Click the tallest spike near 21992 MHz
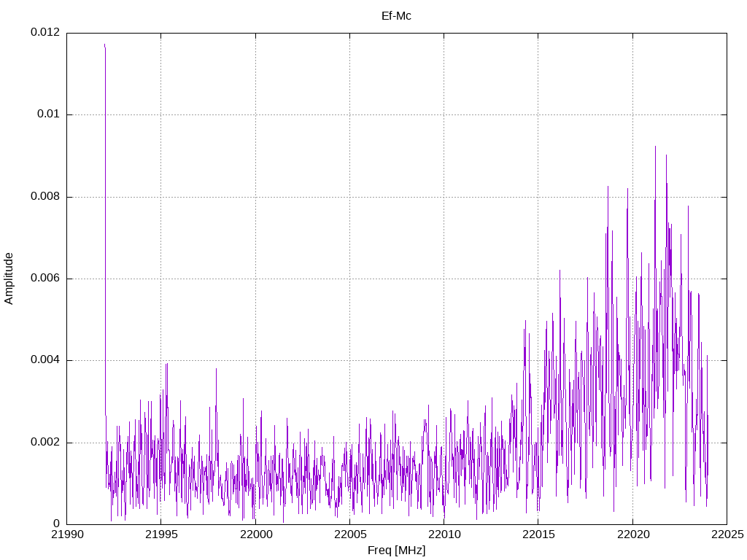747x560 pixels. click(105, 228)
